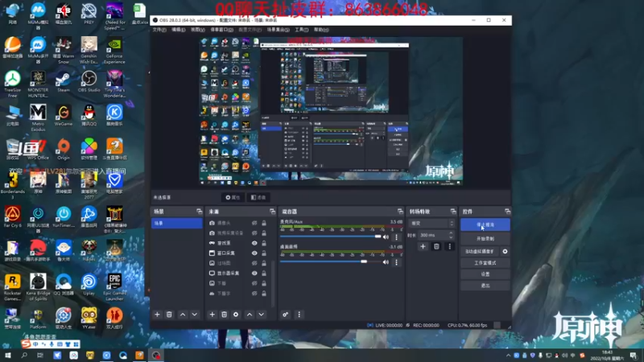Click 退出 to exit OBS
Screen dimensions: 644x362
pos(485,286)
